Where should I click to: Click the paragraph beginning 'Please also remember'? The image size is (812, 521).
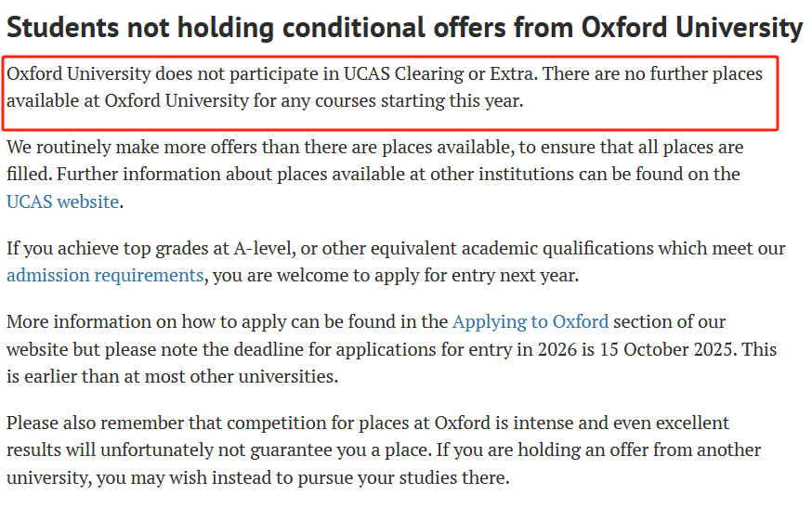click(383, 450)
